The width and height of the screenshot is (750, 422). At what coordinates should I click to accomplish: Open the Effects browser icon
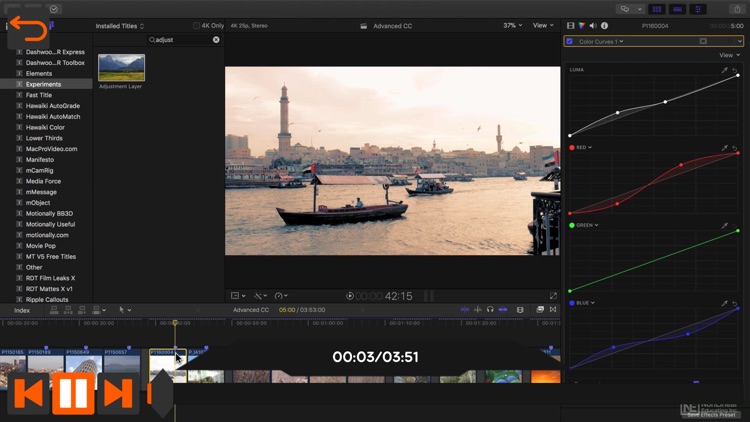(x=540, y=310)
